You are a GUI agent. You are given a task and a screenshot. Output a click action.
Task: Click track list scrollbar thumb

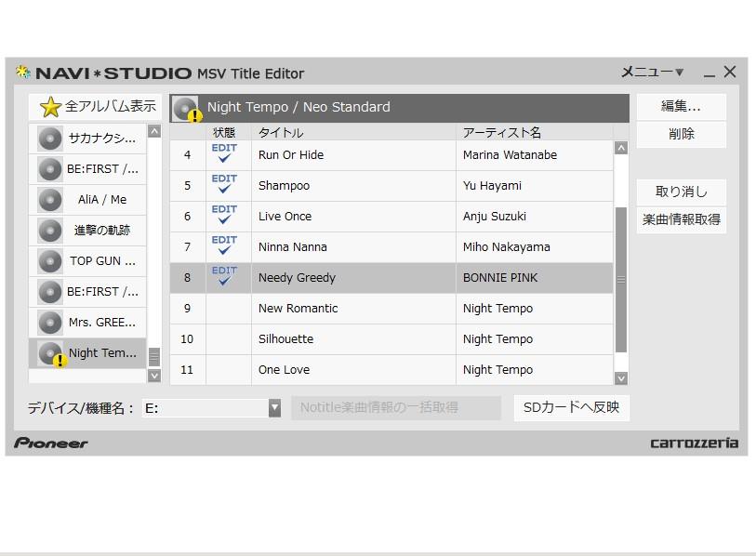(621, 280)
